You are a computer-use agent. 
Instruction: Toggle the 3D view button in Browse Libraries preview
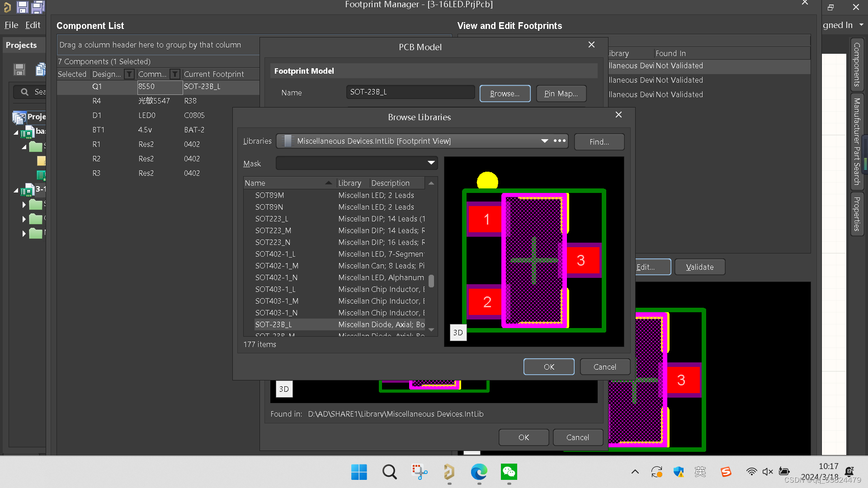458,333
